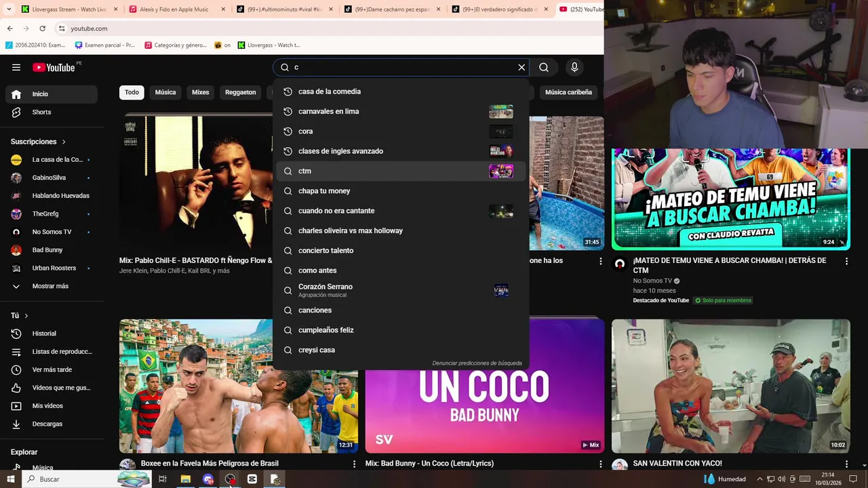Viewport: 868px width, 488px height.
Task: Choose suggestion chapa tu money
Action: click(401, 191)
